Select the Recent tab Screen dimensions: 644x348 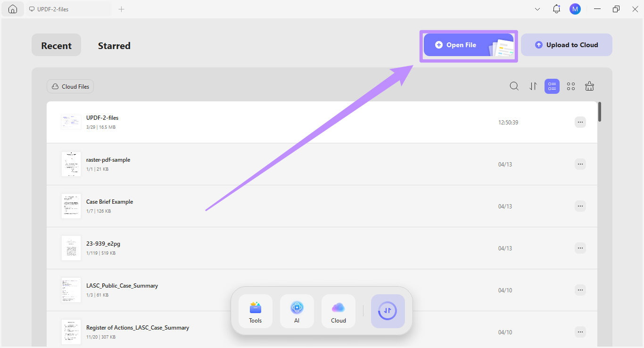[56, 45]
